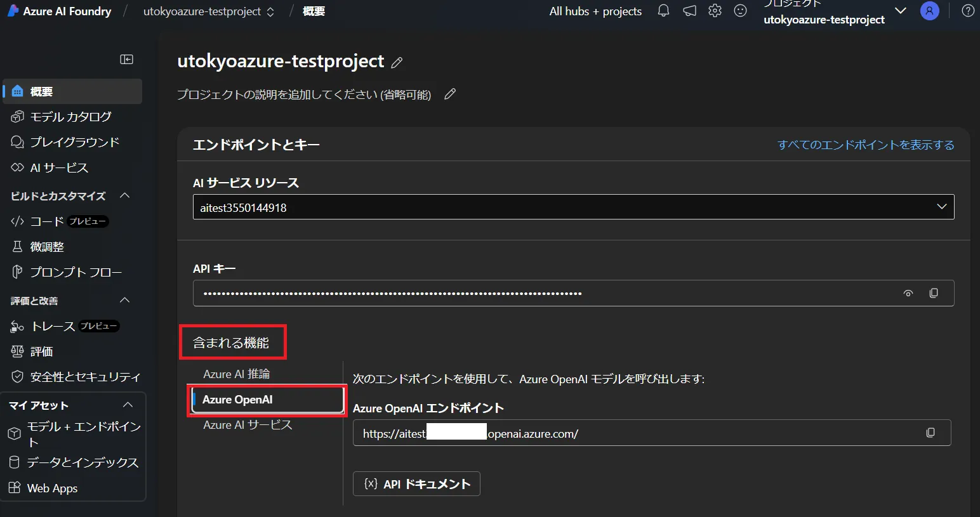Image resolution: width=980 pixels, height=517 pixels.
Task: Select the Azure AI サービス tab
Action: click(x=248, y=425)
